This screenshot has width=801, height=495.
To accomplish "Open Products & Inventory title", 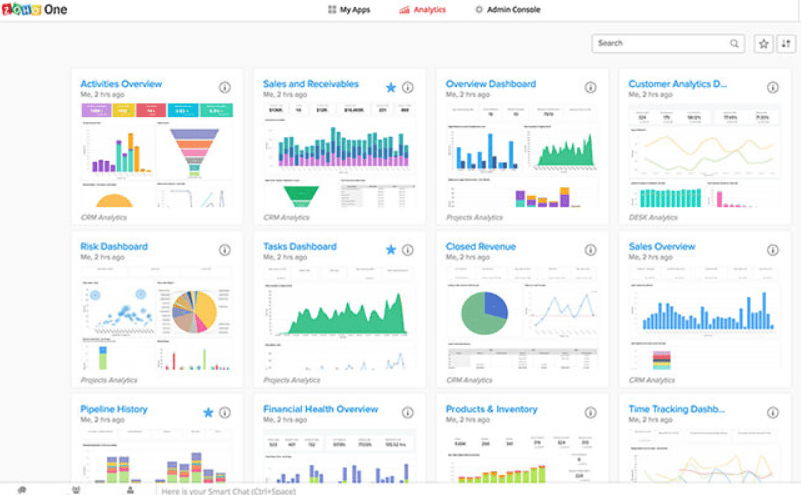I will click(x=491, y=409).
